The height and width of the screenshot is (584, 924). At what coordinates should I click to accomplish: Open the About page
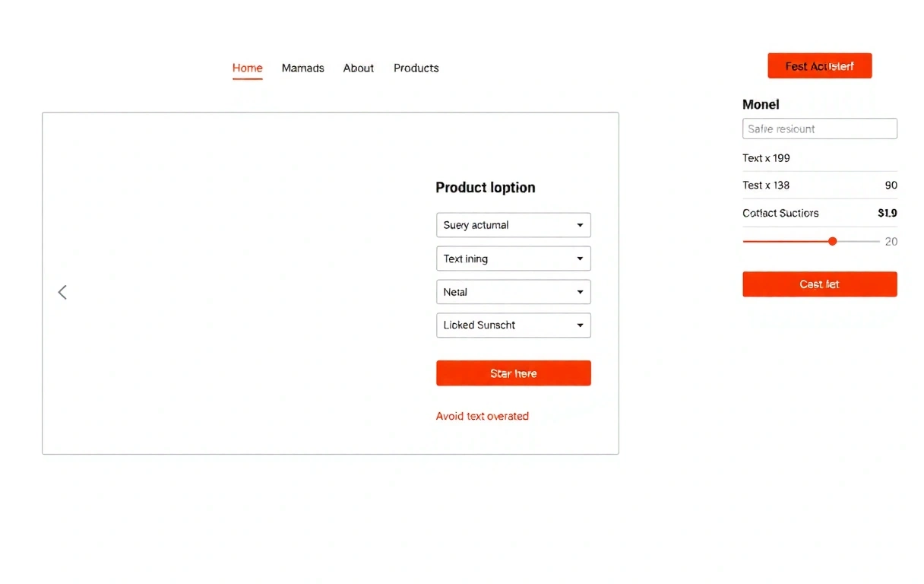pyautogui.click(x=358, y=68)
